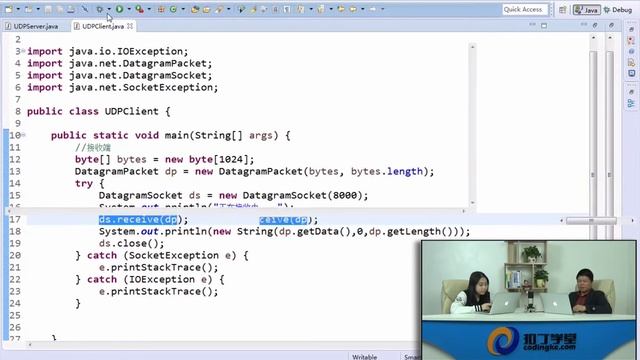Click the line containing ds.close();
640x360 pixels.
pyautogui.click(x=131, y=243)
